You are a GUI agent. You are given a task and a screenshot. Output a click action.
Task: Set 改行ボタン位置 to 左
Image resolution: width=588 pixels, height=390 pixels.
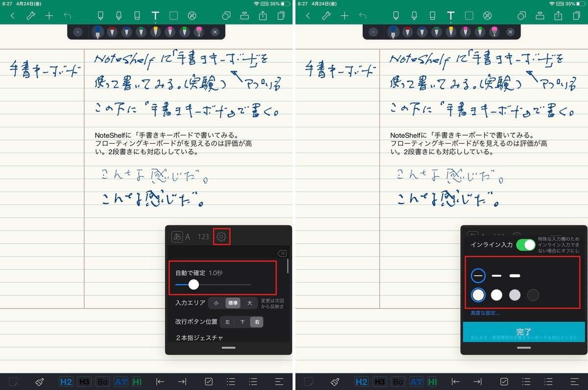coord(227,321)
